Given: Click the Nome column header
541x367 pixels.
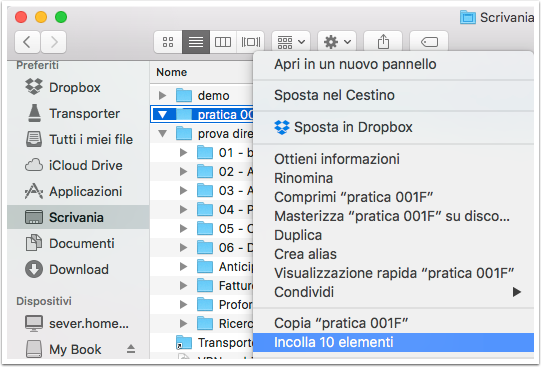Looking at the screenshot, I should tap(171, 72).
